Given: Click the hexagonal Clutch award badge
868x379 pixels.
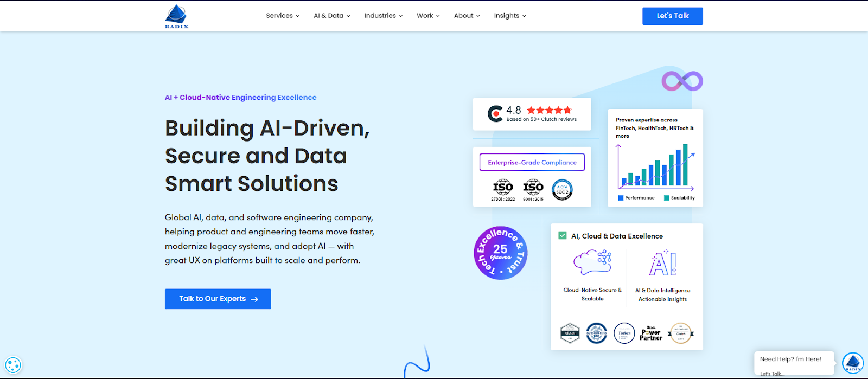Looking at the screenshot, I should coord(570,333).
